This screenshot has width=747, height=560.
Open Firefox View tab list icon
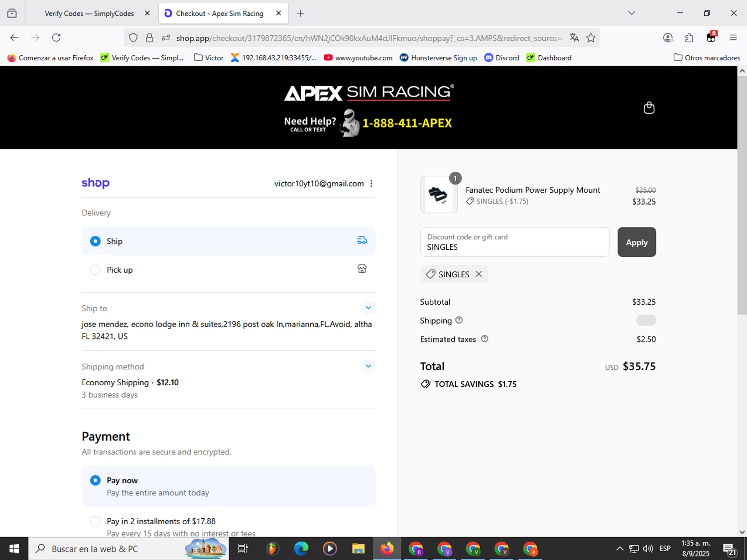click(x=12, y=13)
